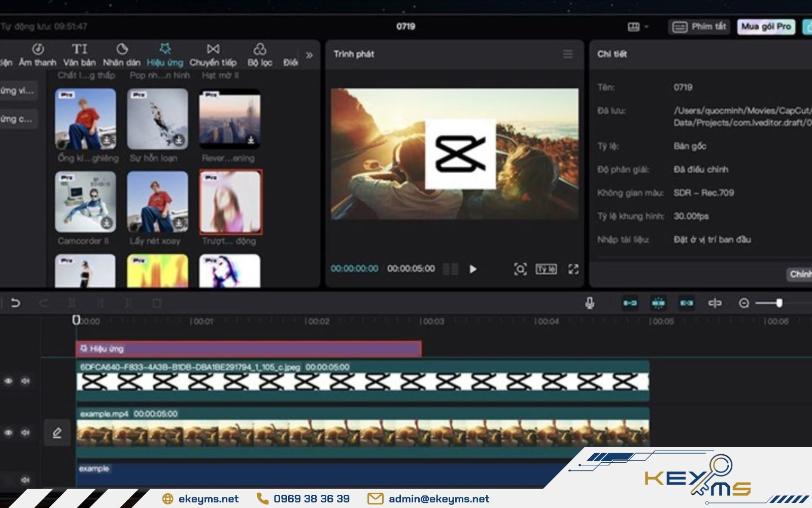The image size is (812, 508).
Task: Select the Hiệu ứng effects tab
Action: [x=165, y=55]
